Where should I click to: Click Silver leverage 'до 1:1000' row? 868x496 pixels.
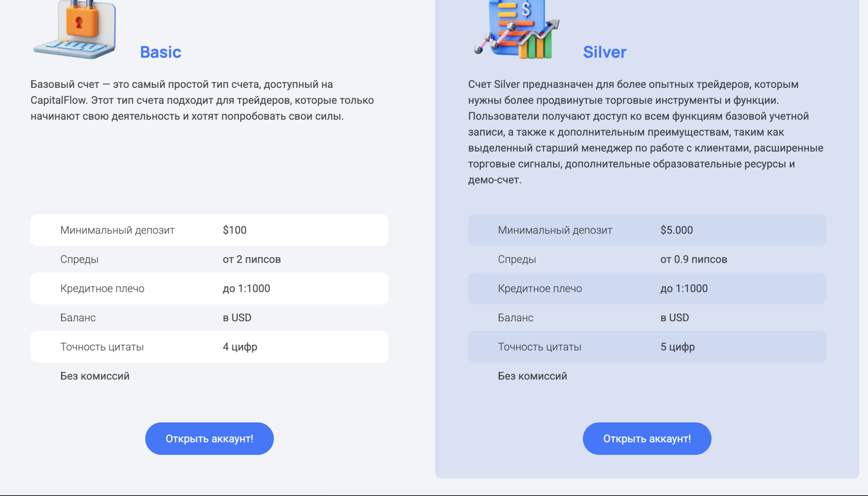647,289
